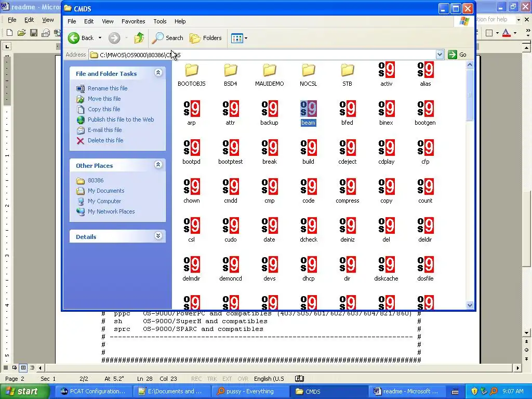Open Favorites menu
Viewport: 532px width, 399px height.
(134, 21)
